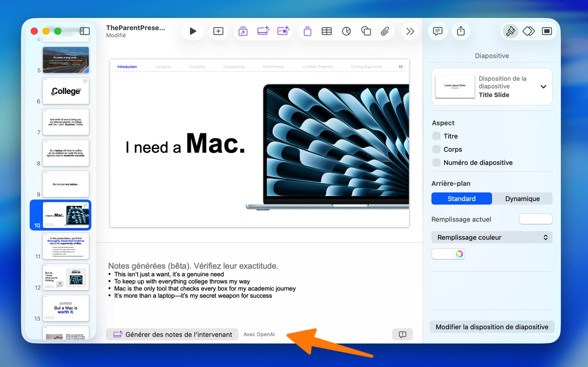Add a new slide
Image resolution: width=588 pixels, height=367 pixels.
218,31
